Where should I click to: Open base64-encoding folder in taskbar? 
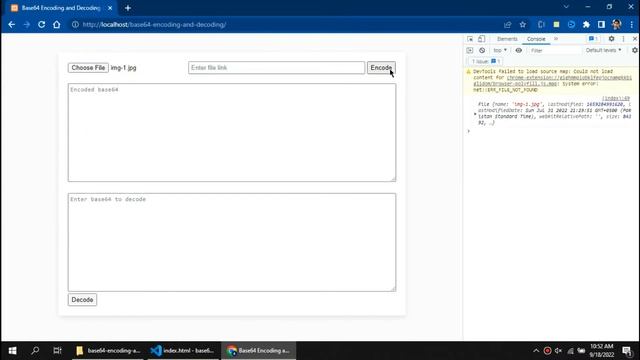108,351
